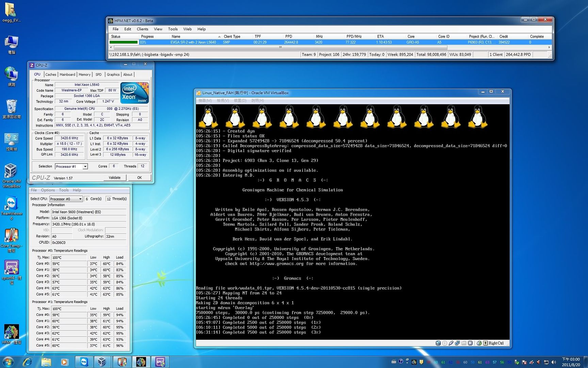The image size is (588, 368).
Task: Open the HFM.NET Web menu
Action: tap(187, 29)
